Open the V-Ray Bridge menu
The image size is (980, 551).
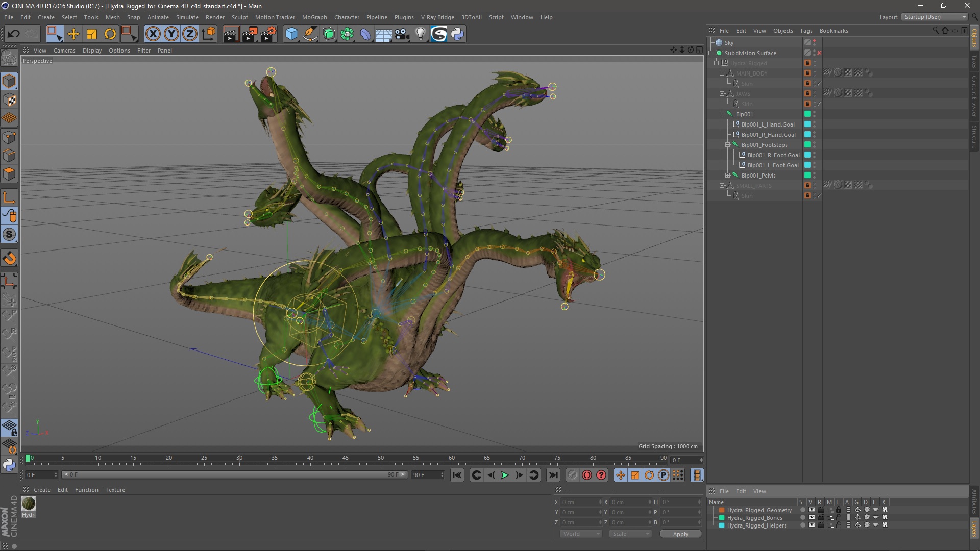tap(437, 17)
